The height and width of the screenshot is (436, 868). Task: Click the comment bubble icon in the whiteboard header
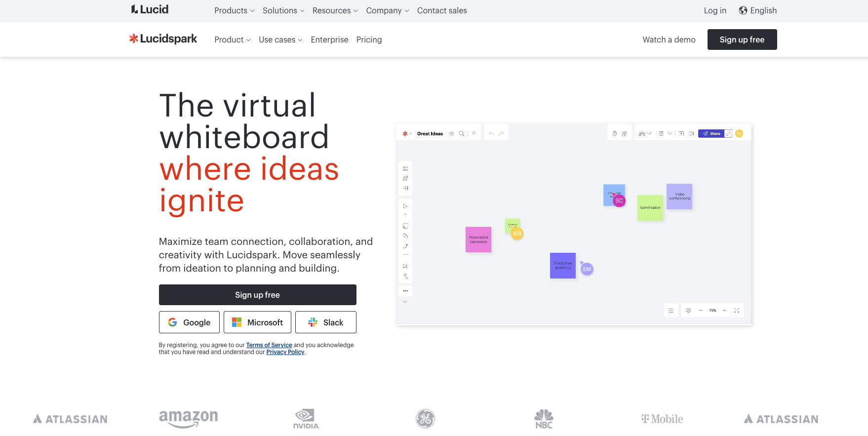click(x=661, y=133)
